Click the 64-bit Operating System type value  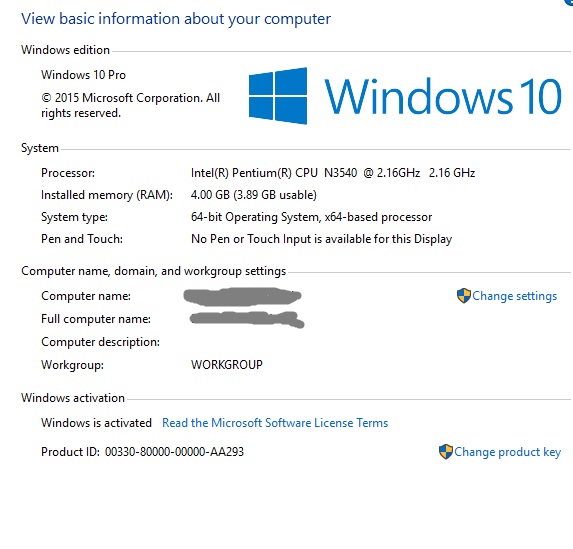[x=311, y=217]
